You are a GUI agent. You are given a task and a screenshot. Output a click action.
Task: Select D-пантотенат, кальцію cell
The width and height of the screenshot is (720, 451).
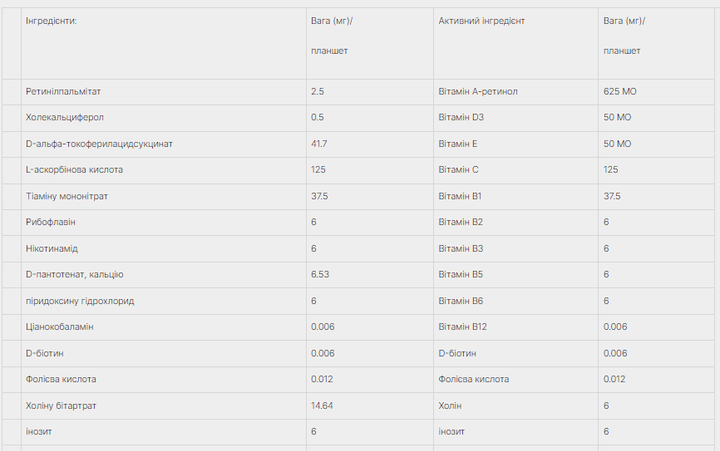163,275
